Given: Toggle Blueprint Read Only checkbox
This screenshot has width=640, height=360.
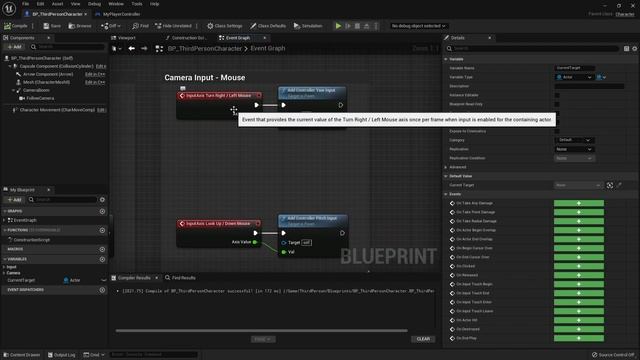Looking at the screenshot, I should (x=557, y=104).
